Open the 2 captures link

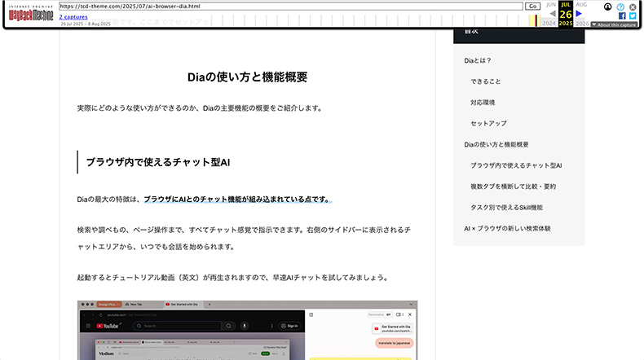point(73,16)
